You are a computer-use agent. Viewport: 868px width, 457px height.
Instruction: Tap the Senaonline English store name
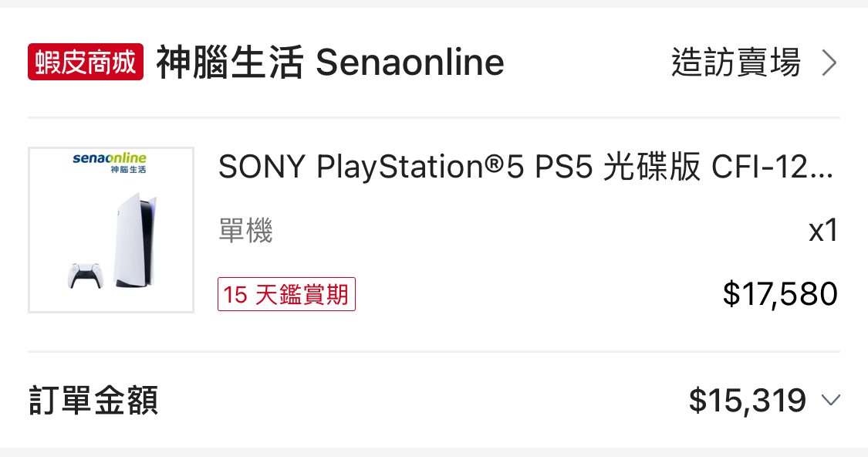[x=410, y=63]
